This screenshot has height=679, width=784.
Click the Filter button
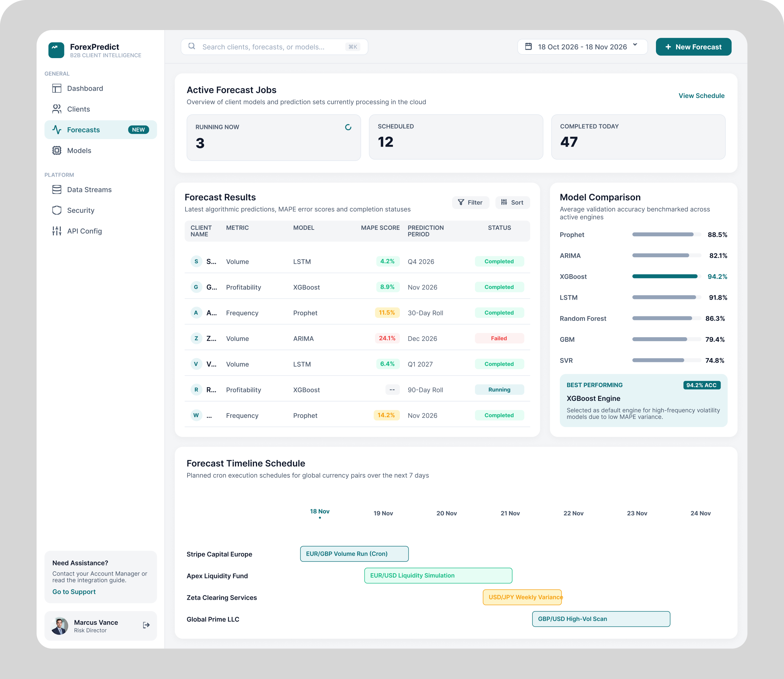[470, 202]
